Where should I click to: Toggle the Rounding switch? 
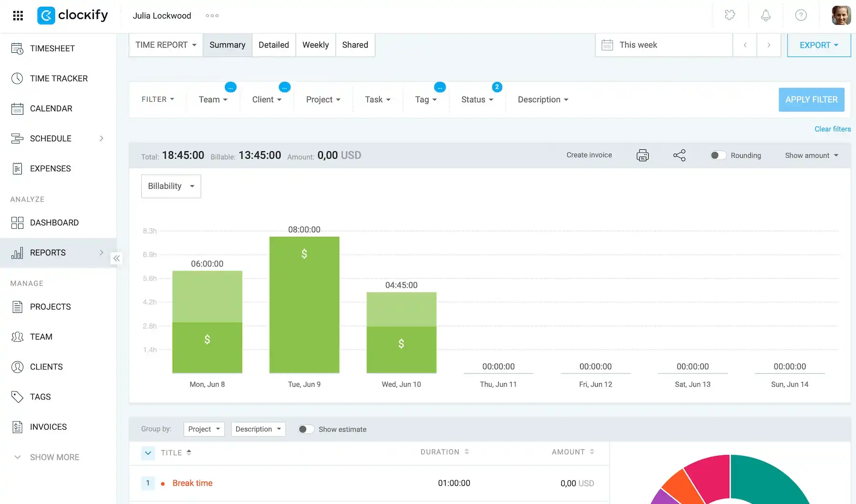coord(718,155)
